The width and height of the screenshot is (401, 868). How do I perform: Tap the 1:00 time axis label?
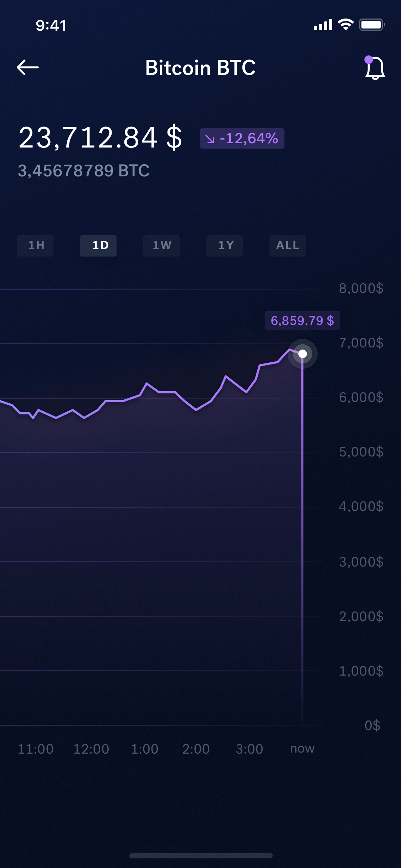[x=145, y=749]
